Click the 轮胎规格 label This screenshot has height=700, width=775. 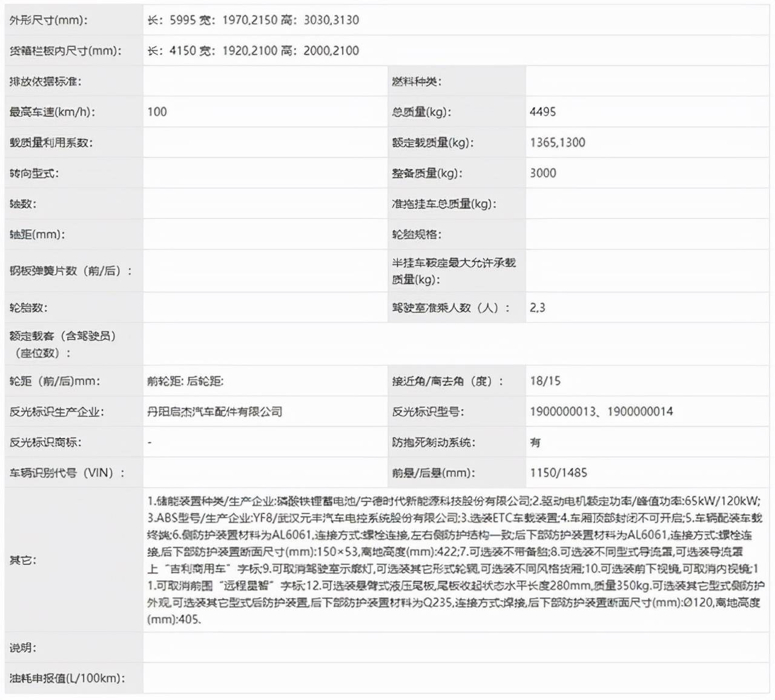417,235
